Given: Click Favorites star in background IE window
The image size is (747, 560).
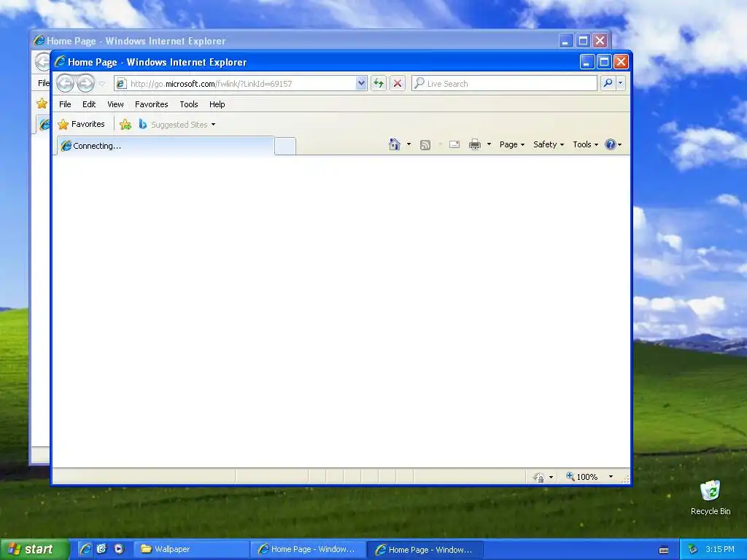Looking at the screenshot, I should [42, 104].
